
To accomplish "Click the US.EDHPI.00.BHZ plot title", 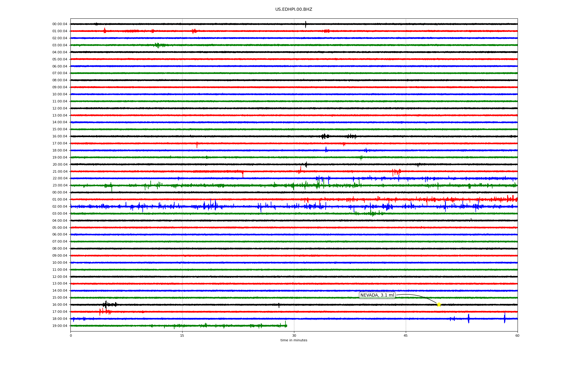I will point(294,10).
